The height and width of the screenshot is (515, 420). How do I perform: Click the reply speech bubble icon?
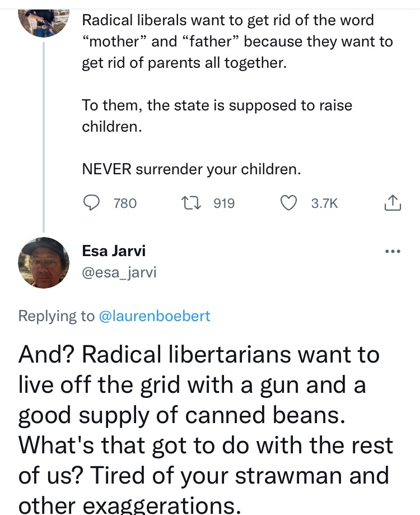tap(91, 203)
